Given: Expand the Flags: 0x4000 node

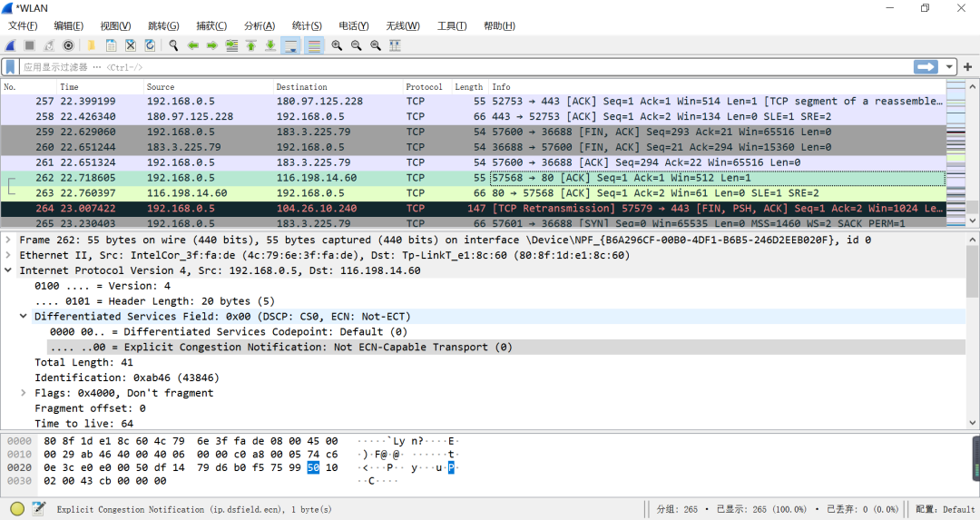Looking at the screenshot, I should coord(23,393).
